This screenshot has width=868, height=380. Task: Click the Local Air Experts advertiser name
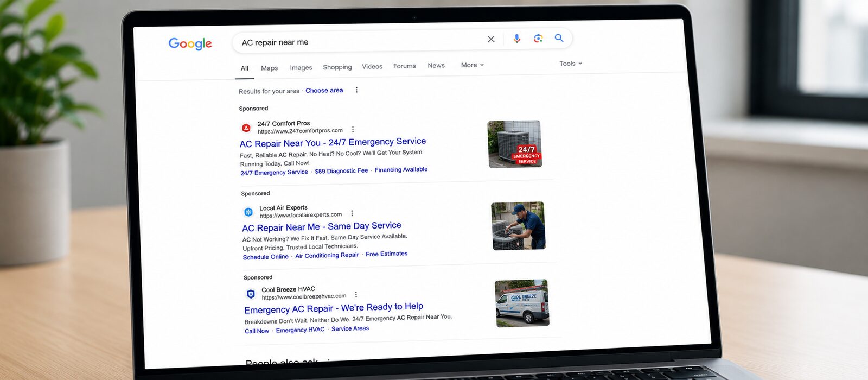click(x=283, y=208)
